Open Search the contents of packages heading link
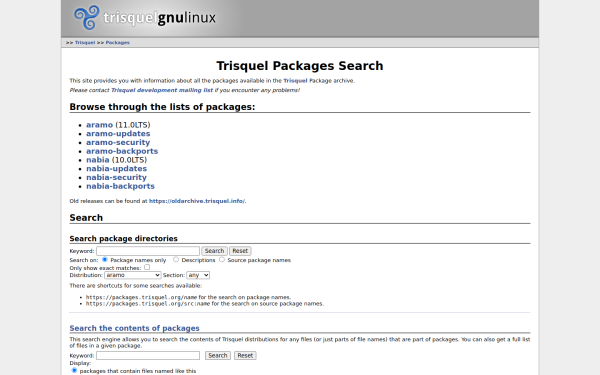This screenshot has height=375, width=600. coord(134,328)
